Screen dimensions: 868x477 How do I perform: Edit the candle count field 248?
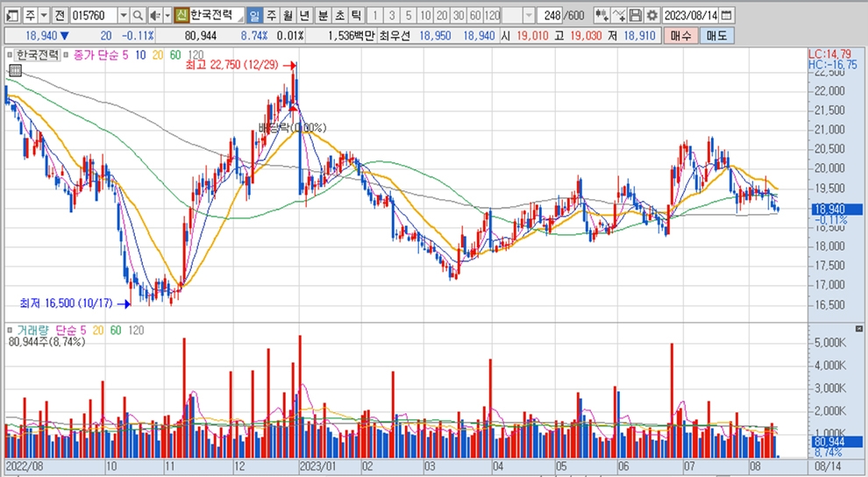[x=551, y=15]
